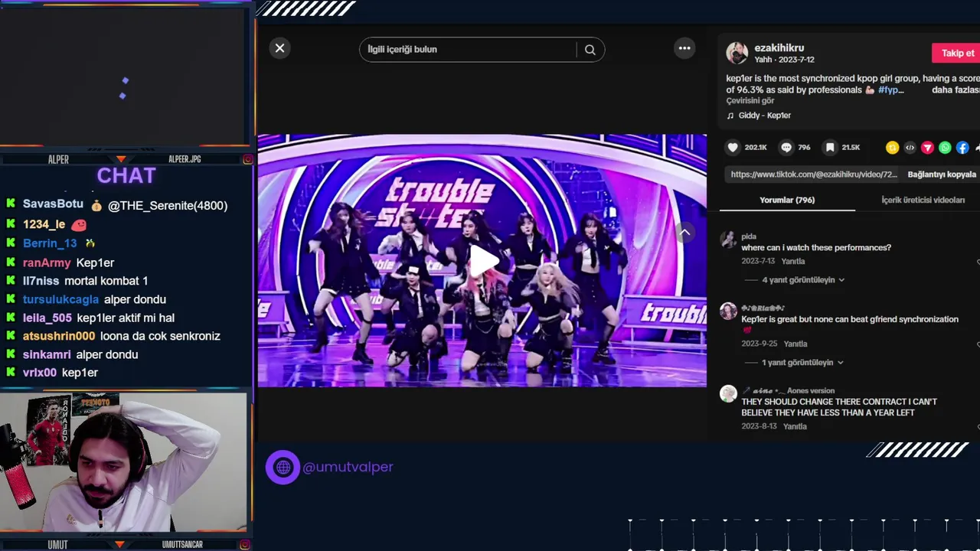Click chat username tursulukcagla

click(x=60, y=299)
